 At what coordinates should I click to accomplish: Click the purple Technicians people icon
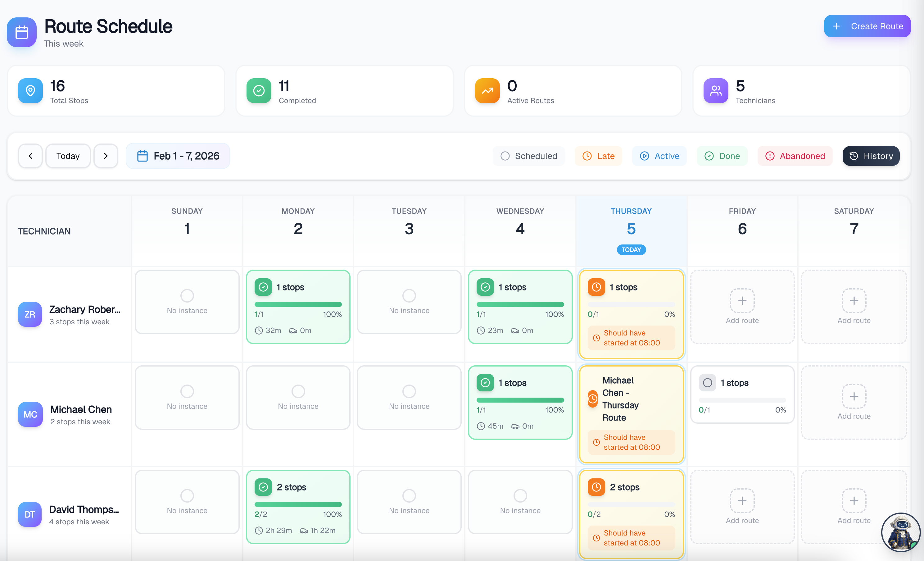tap(715, 90)
